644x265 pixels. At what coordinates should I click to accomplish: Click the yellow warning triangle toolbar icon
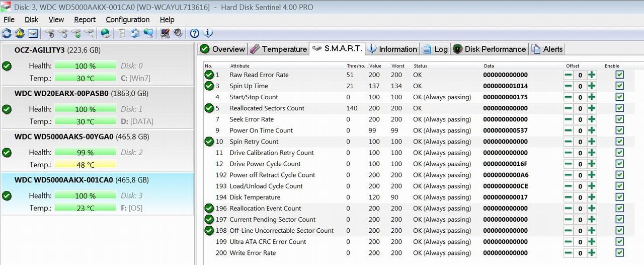20,33
